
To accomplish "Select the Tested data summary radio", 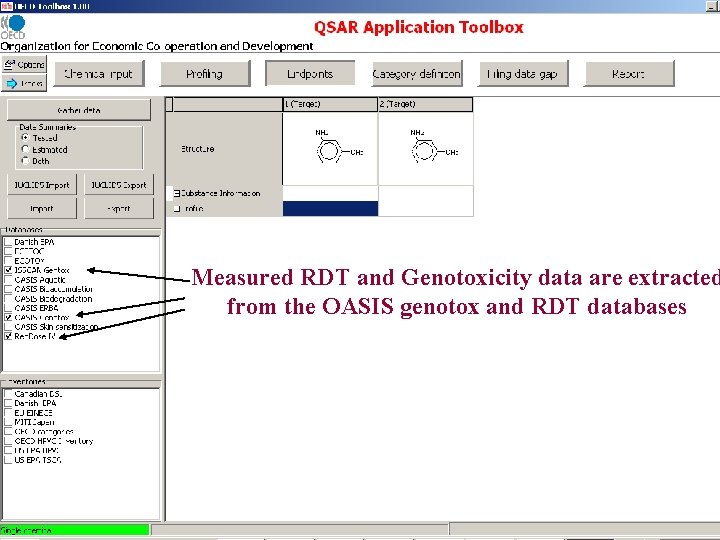I will tap(25, 137).
